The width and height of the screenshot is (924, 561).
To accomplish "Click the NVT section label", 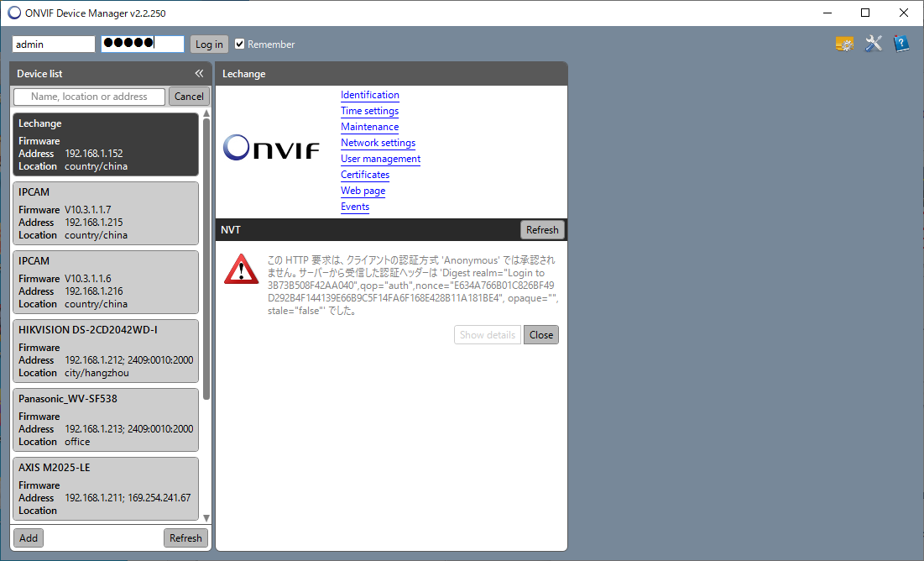I will [231, 230].
